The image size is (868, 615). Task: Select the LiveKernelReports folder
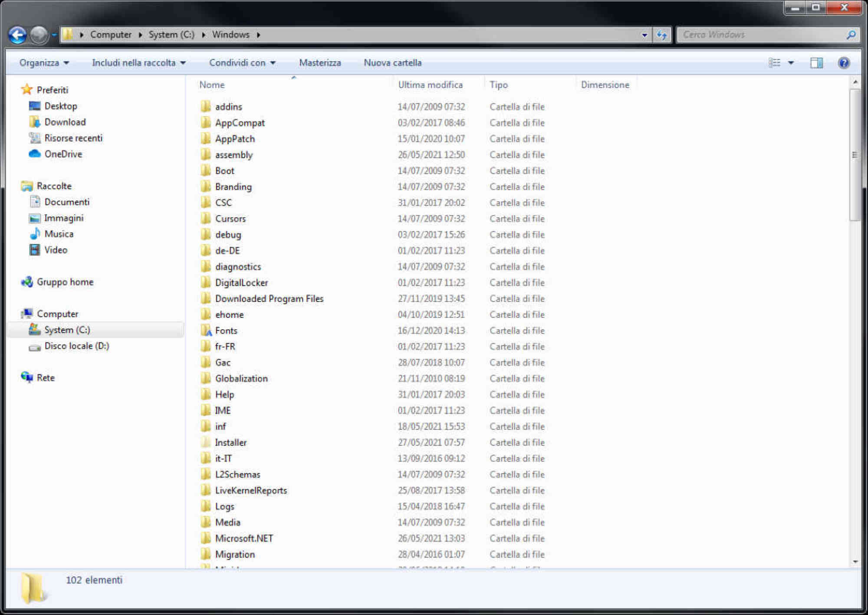(251, 491)
